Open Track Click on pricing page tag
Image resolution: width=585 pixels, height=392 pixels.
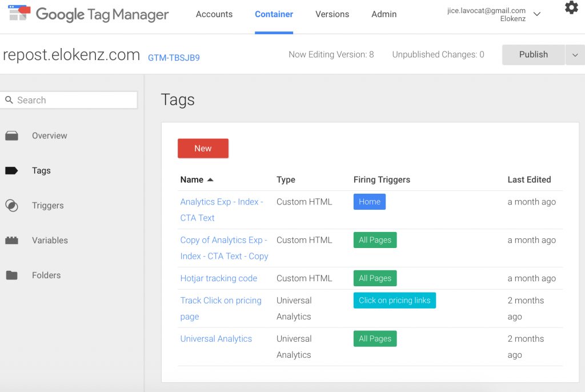tap(221, 309)
